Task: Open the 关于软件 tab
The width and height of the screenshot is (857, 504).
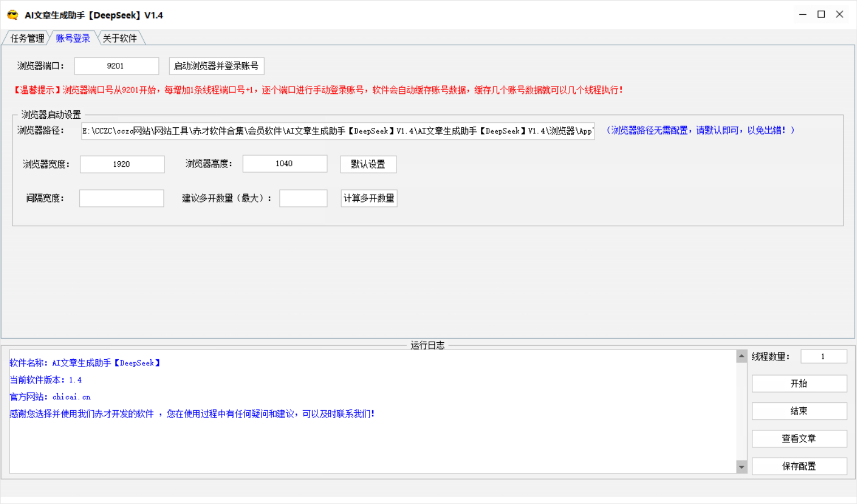Action: [x=119, y=38]
